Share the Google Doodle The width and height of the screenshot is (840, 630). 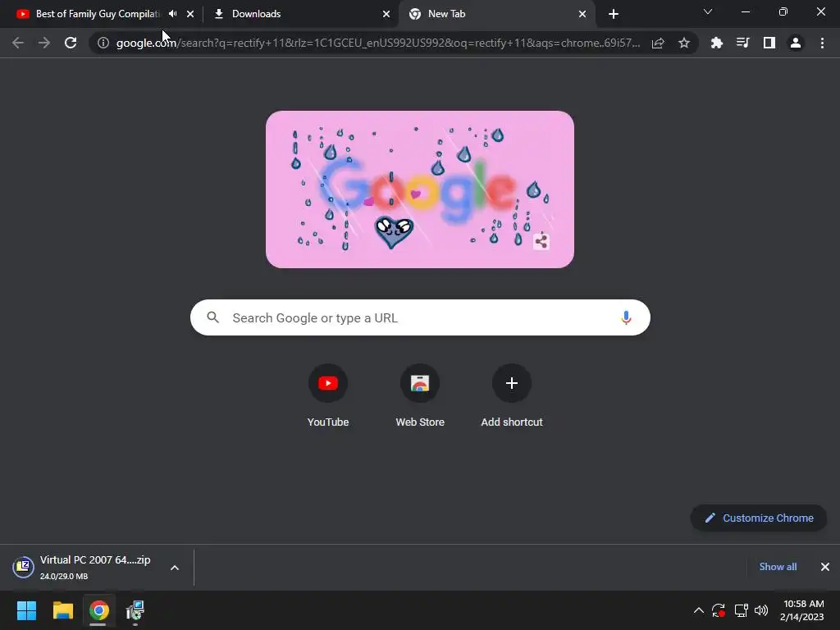click(541, 242)
